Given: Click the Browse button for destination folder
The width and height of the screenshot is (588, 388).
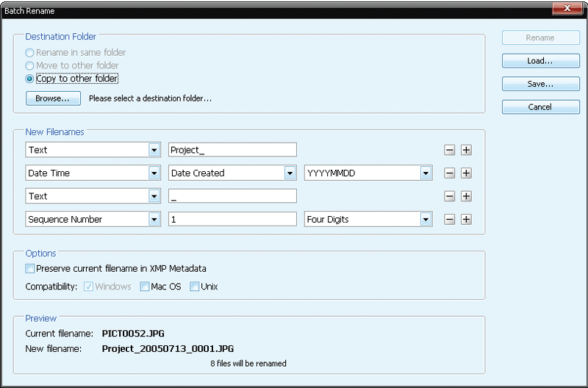Looking at the screenshot, I should [52, 98].
